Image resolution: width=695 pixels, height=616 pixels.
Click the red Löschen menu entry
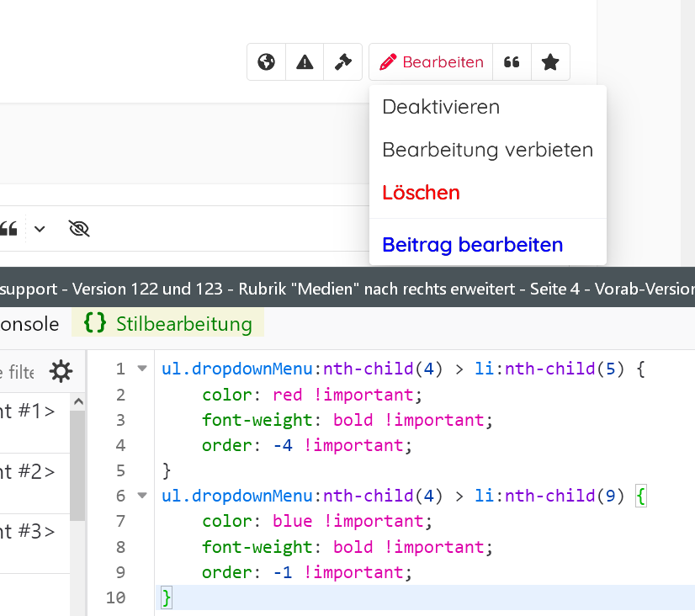[x=421, y=193]
